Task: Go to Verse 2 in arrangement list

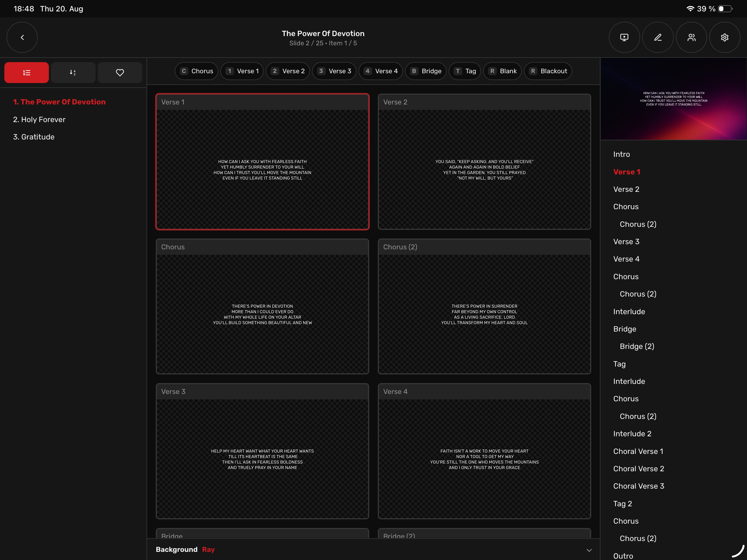Action: click(626, 189)
